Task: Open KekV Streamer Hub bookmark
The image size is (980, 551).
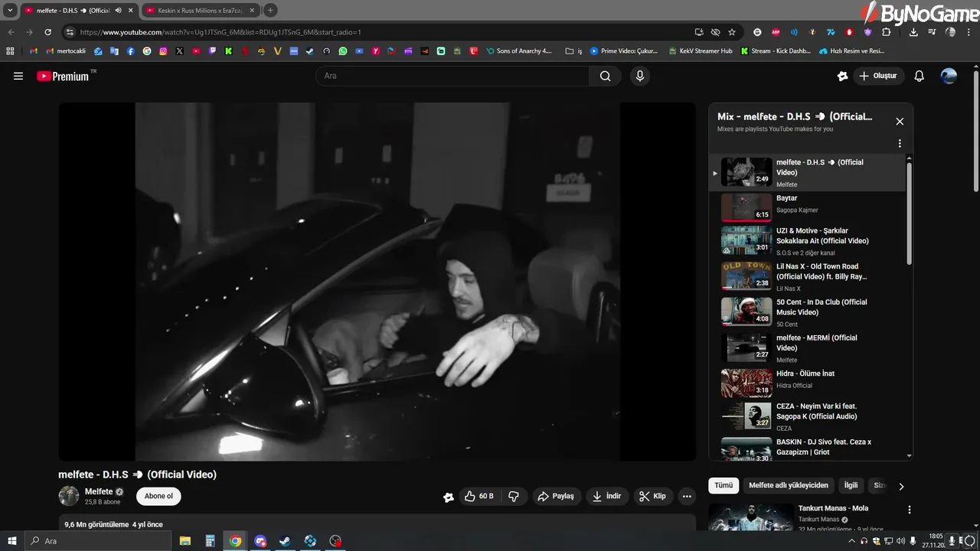Action: click(x=700, y=51)
